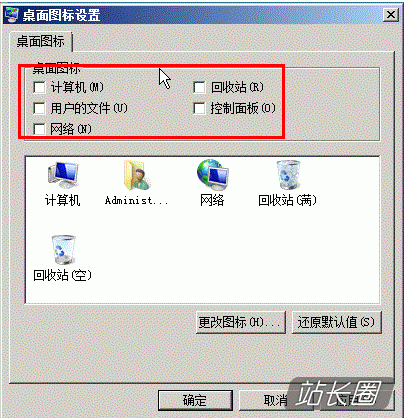Enable the 回收站(R) checkbox
Viewport: 404px width, 418px height.
[x=199, y=87]
